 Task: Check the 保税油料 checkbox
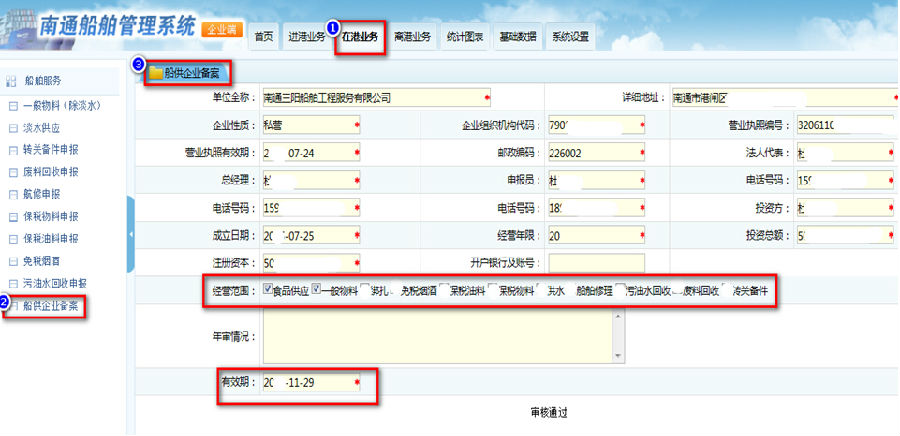coord(444,290)
